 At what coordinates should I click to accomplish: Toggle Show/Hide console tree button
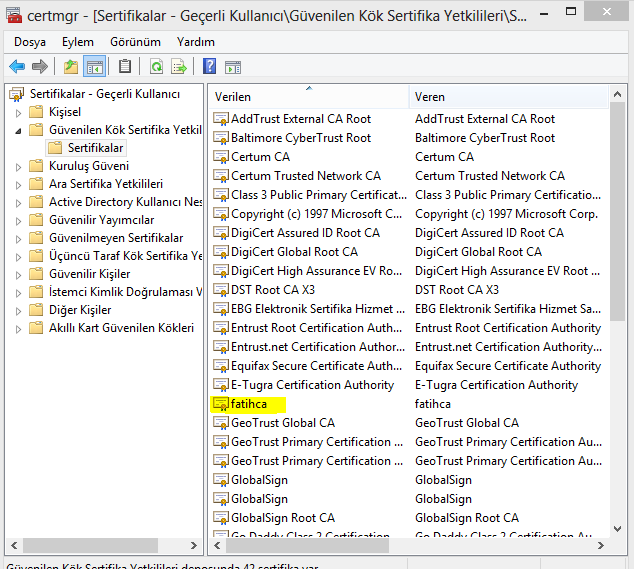tap(95, 66)
